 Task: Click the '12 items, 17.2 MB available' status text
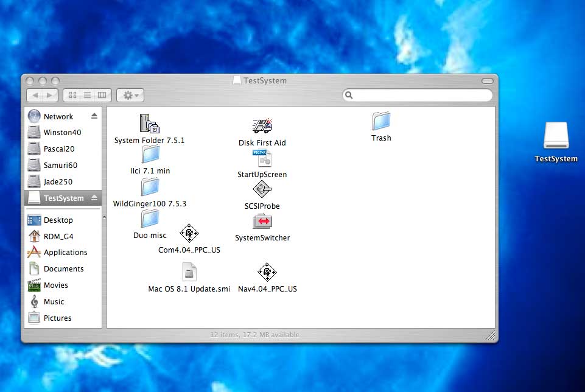255,335
